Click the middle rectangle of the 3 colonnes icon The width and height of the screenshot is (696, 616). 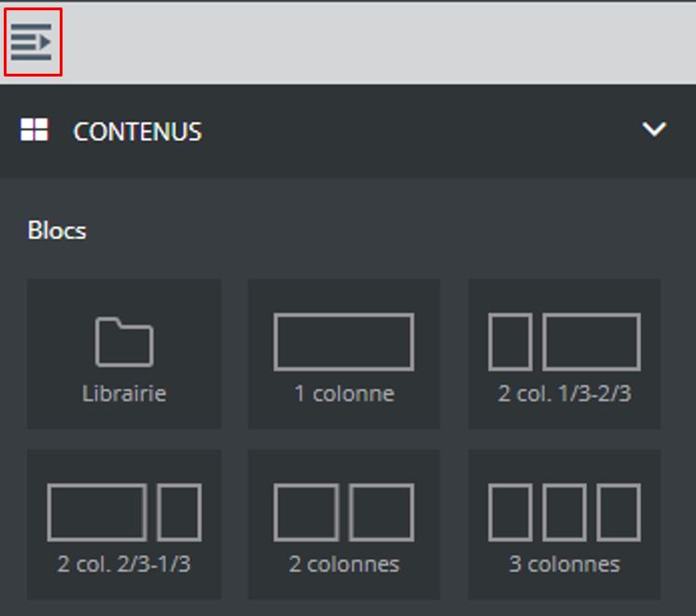coord(564,512)
